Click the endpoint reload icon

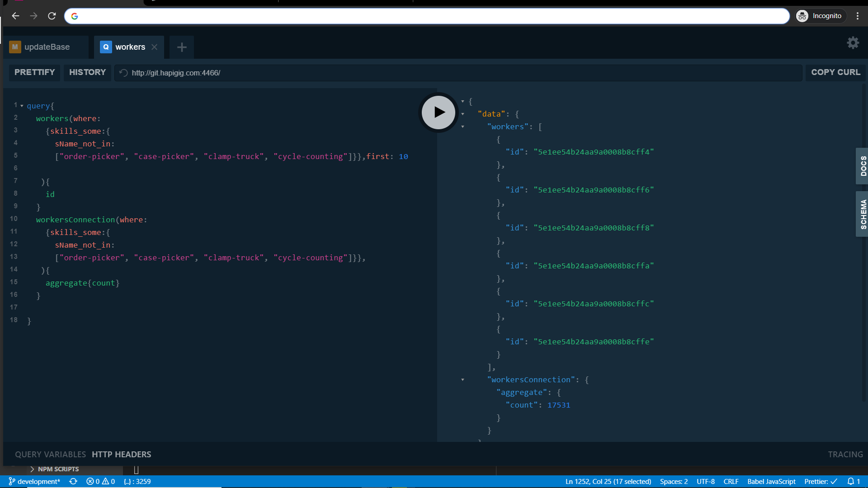coord(123,73)
